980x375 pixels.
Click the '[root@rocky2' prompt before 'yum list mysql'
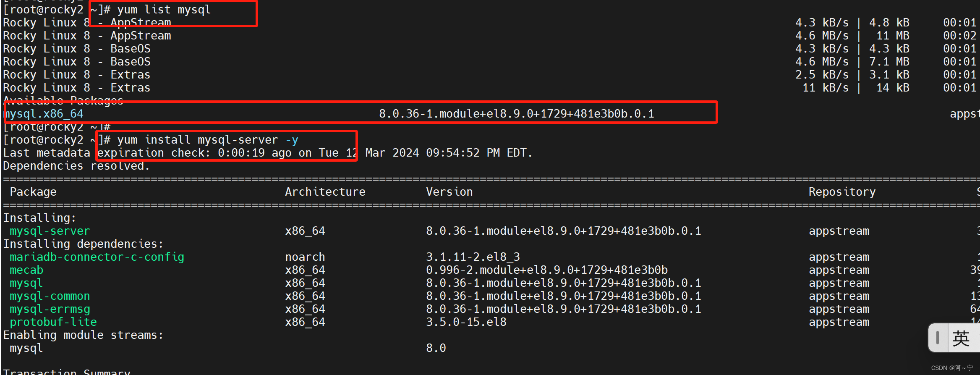tap(43, 10)
